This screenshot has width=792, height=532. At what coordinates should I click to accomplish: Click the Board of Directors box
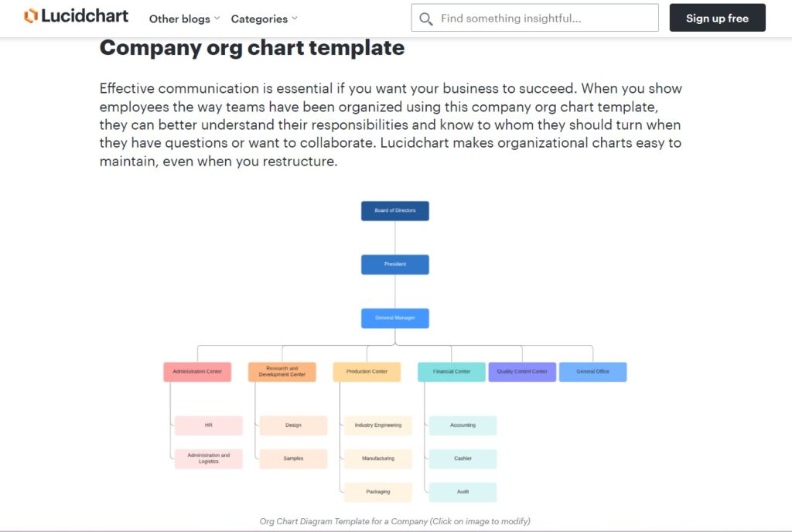[395, 211]
